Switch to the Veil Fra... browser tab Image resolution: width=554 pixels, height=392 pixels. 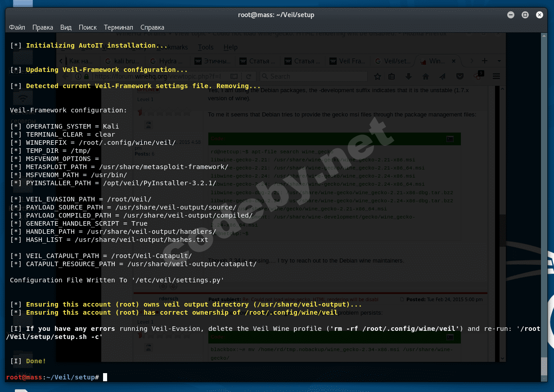coord(347,61)
